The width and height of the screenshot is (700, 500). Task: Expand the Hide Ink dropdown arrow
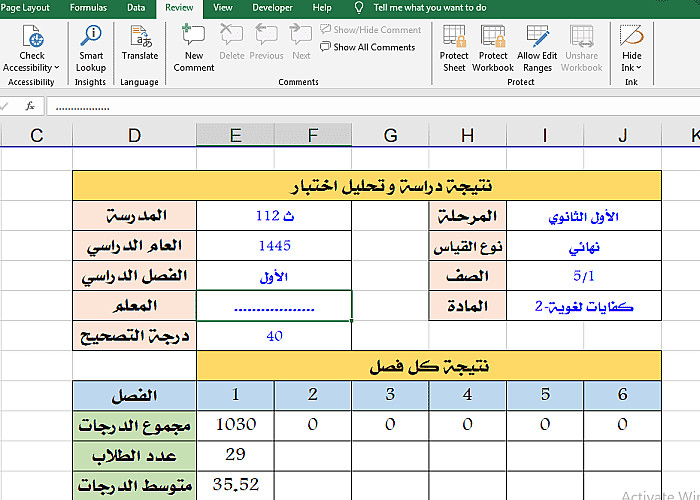(x=639, y=68)
